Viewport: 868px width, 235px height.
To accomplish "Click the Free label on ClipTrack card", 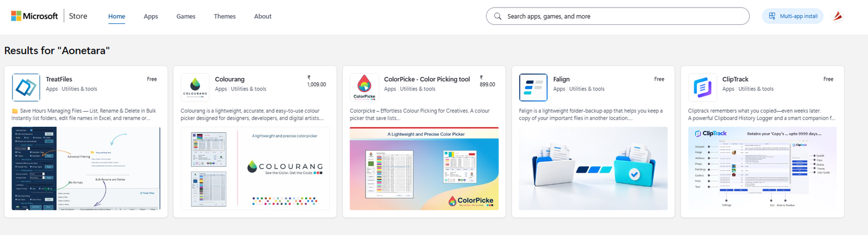I will coord(828,79).
